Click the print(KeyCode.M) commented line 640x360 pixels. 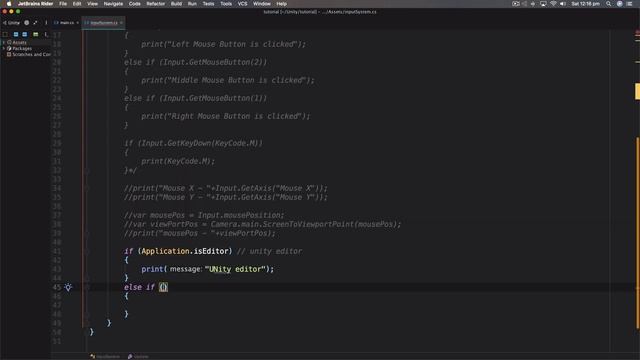pyautogui.click(x=178, y=161)
